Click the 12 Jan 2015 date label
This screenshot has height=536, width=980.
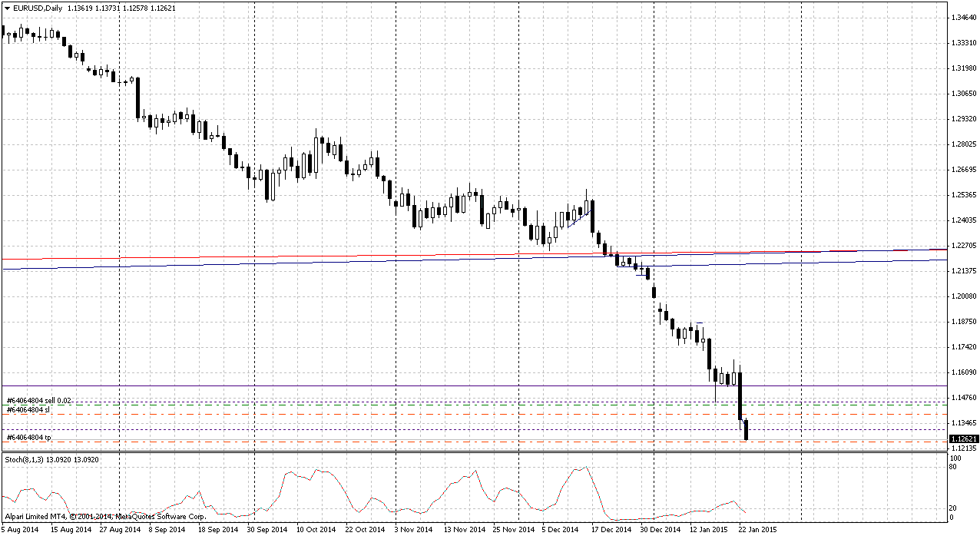tap(707, 530)
